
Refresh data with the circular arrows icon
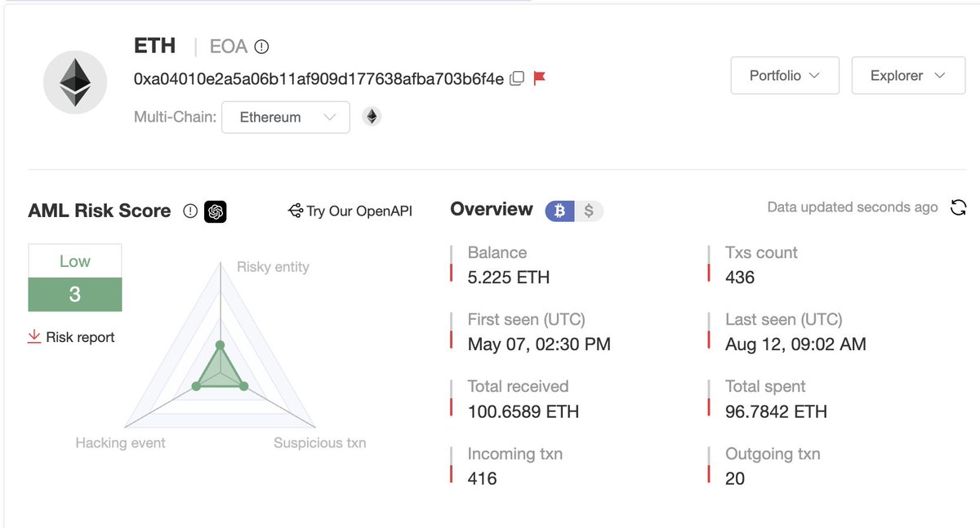[x=959, y=207]
